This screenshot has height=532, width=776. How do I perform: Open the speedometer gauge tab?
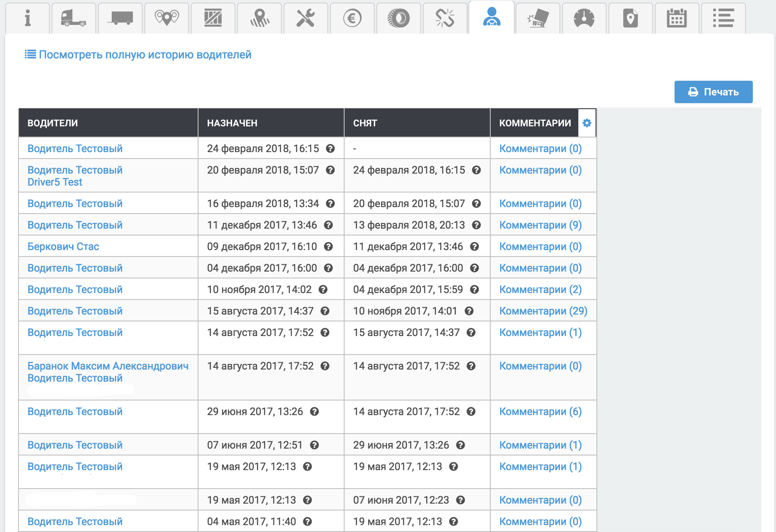coord(584,18)
